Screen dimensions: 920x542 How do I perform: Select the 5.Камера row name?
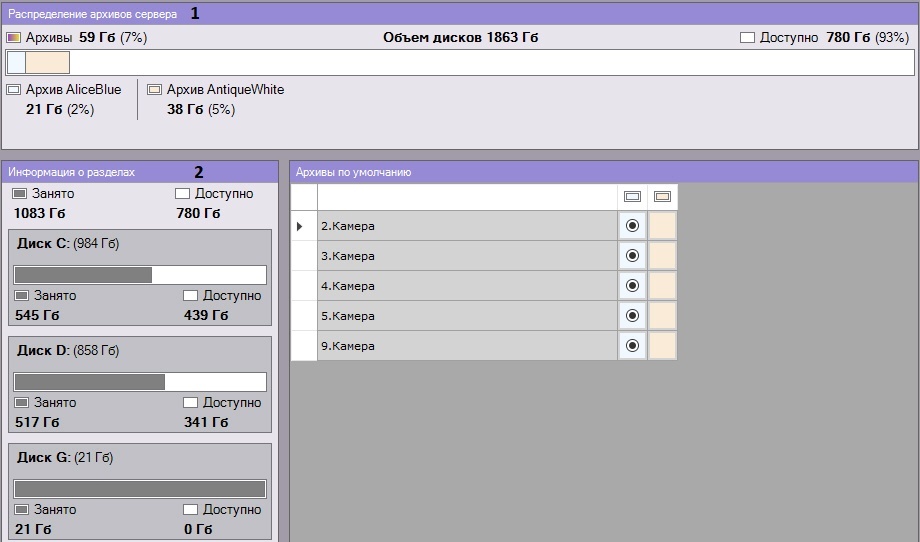click(466, 316)
